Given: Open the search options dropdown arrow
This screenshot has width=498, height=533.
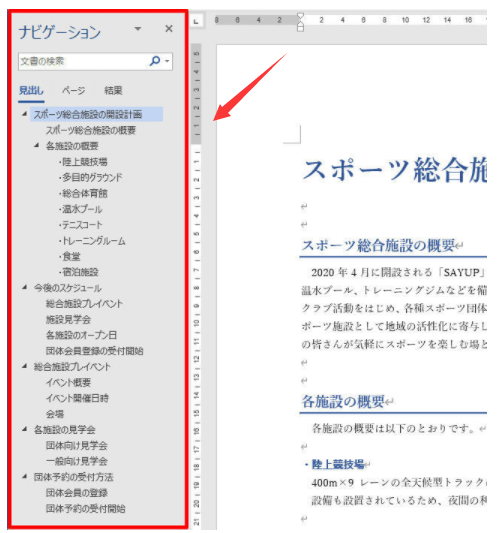Looking at the screenshot, I should (x=167, y=62).
